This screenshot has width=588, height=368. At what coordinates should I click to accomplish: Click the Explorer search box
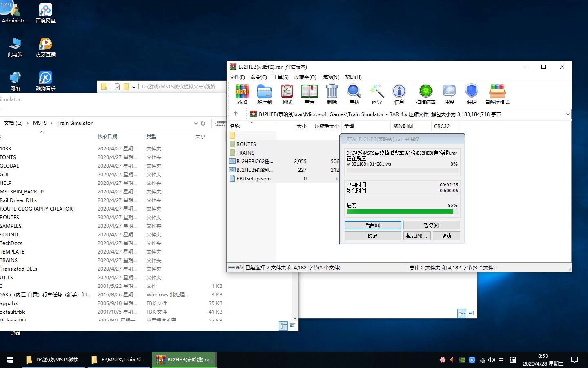(x=219, y=123)
